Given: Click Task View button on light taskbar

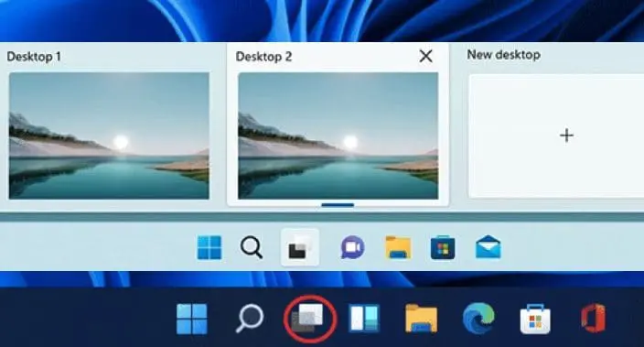Looking at the screenshot, I should point(300,247).
